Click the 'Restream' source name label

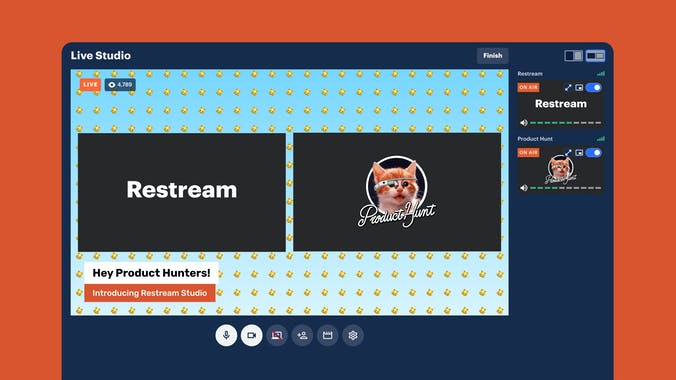(530, 74)
